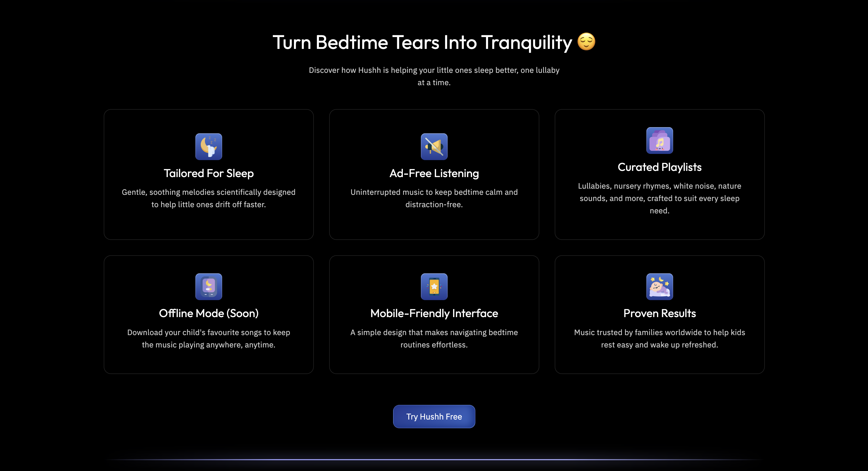Select the 'Mobile-Friendly Interface' card title
This screenshot has width=868, height=471.
(434, 313)
